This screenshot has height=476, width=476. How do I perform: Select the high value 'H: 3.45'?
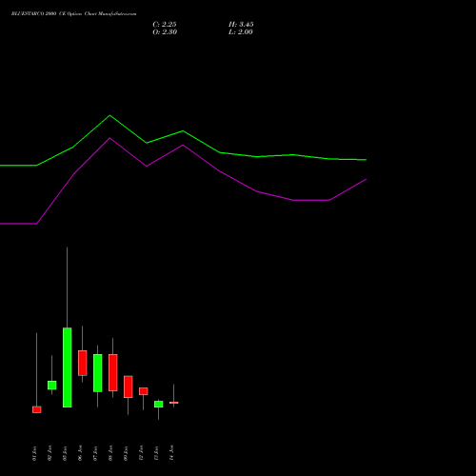pos(241,25)
